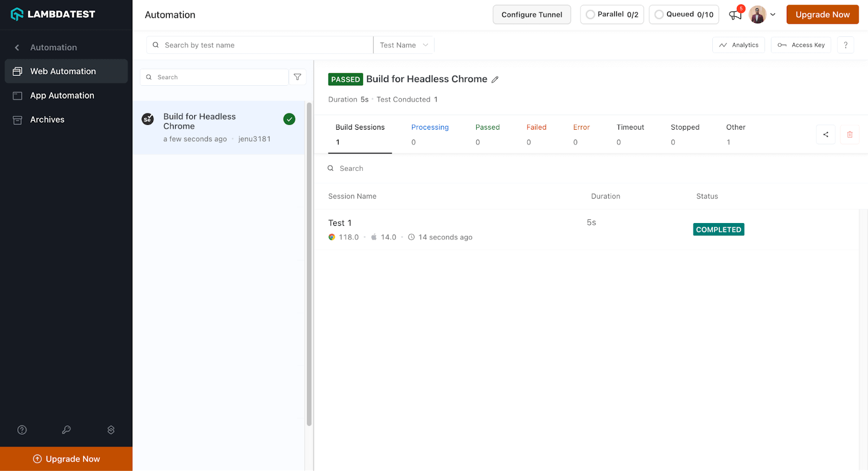Image resolution: width=868 pixels, height=471 pixels.
Task: Click the question mark help button
Action: [x=845, y=45]
